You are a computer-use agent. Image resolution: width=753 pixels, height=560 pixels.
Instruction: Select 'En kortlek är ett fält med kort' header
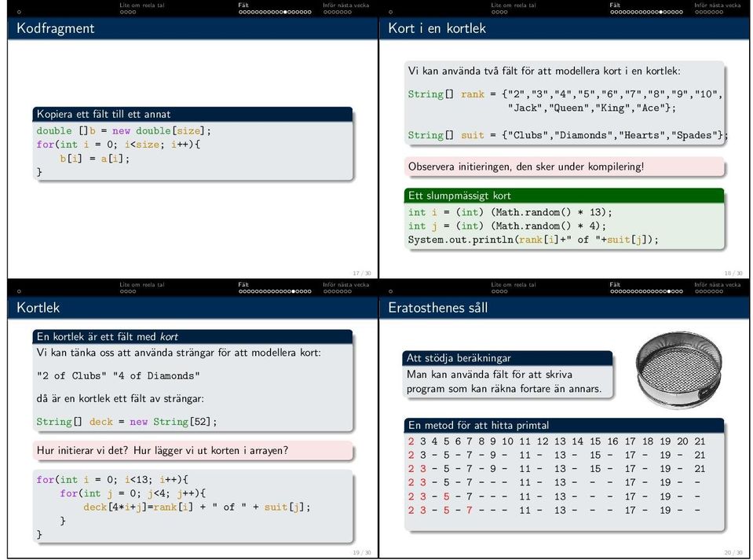[x=192, y=336]
